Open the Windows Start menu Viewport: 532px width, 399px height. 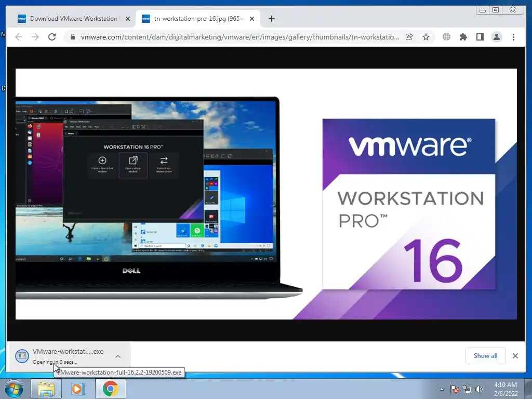coord(14,389)
